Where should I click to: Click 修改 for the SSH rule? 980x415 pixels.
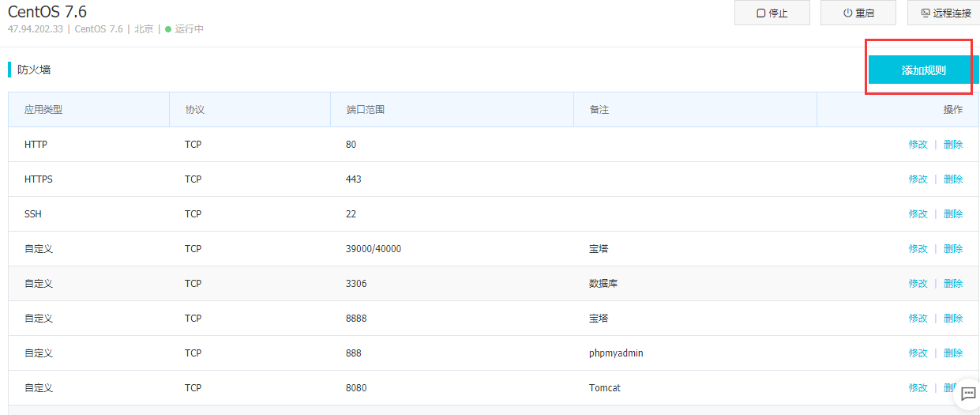point(918,214)
